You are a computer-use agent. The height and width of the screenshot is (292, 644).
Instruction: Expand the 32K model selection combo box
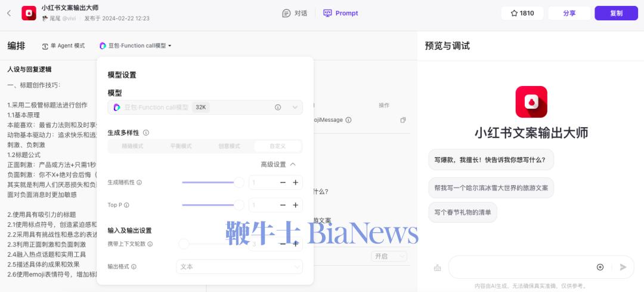205,107
